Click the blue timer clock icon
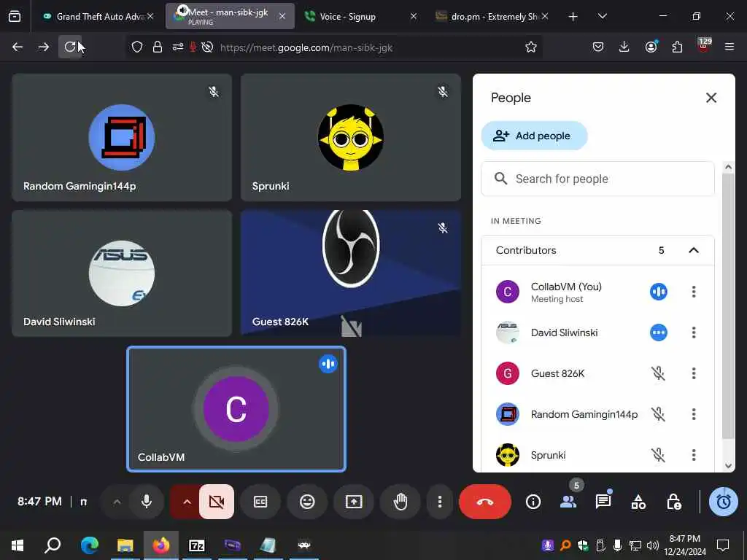The width and height of the screenshot is (747, 560). (x=724, y=502)
